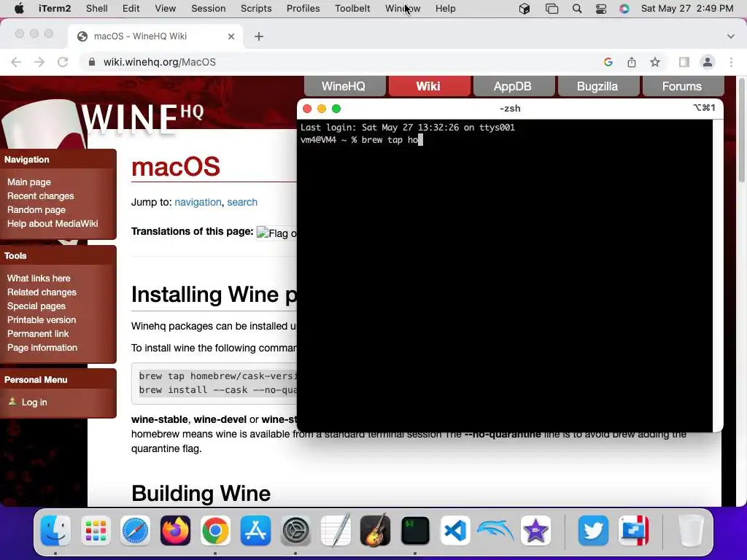Select the Wiki site tab
Screen dimensions: 747x560
click(x=428, y=86)
